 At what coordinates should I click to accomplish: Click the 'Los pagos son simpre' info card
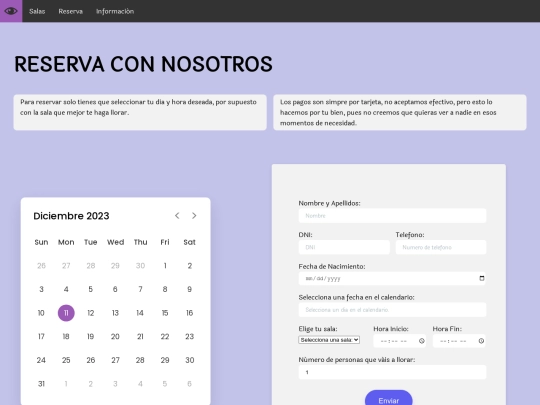400,112
